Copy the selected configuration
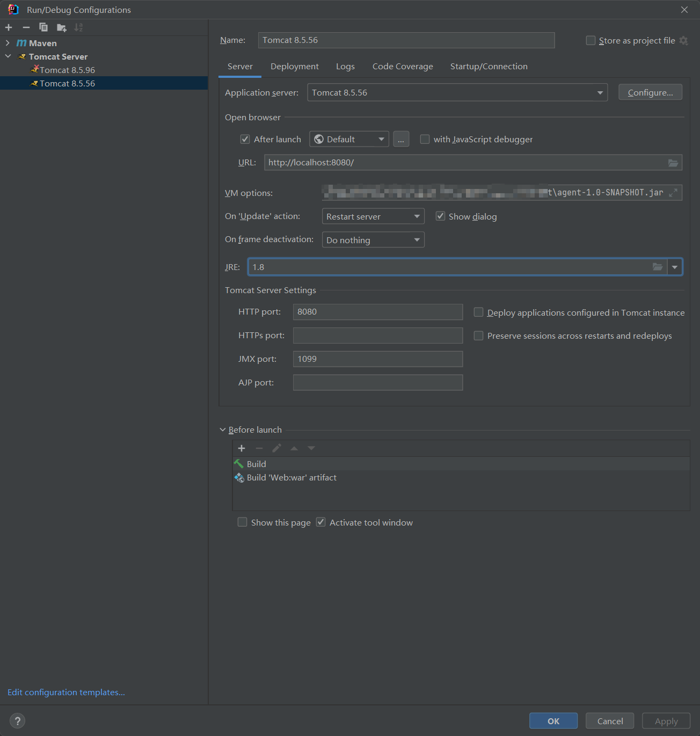 tap(43, 27)
